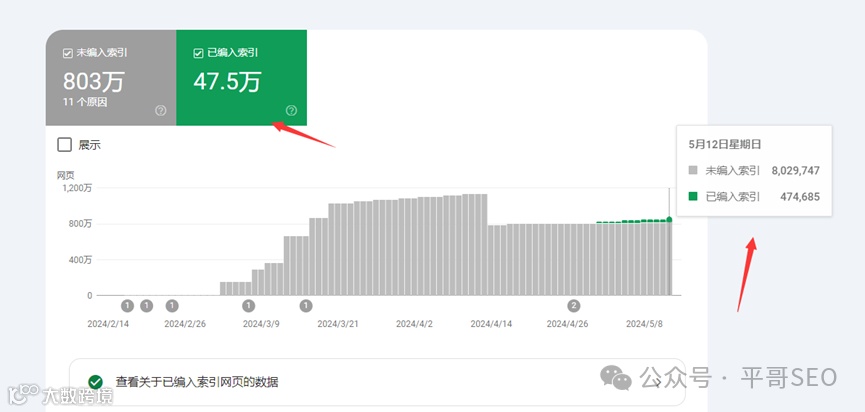Click the 803万 count
Viewport: 865px width, 412px height.
point(93,82)
